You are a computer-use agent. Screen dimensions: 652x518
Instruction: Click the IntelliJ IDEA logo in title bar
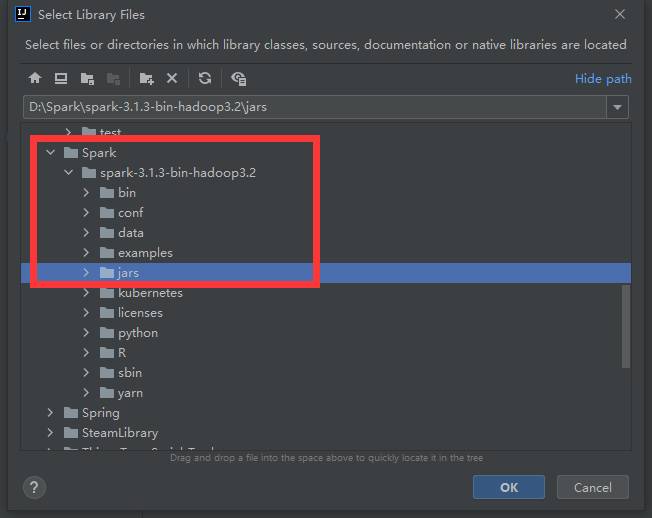[x=23, y=14]
